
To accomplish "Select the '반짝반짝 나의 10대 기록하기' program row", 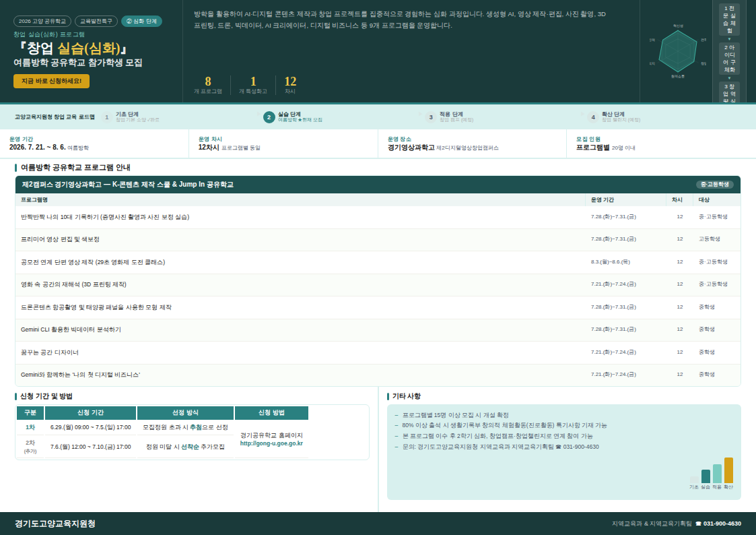I will [x=378, y=217].
